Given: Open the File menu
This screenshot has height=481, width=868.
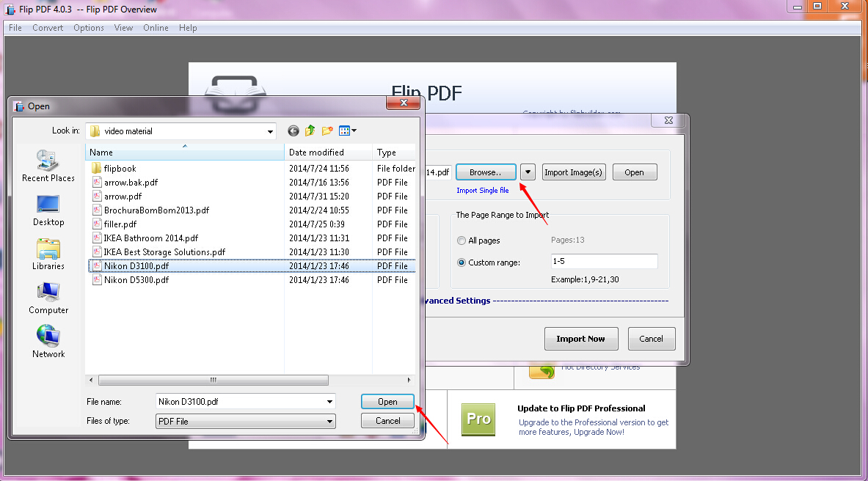Looking at the screenshot, I should click(15, 28).
